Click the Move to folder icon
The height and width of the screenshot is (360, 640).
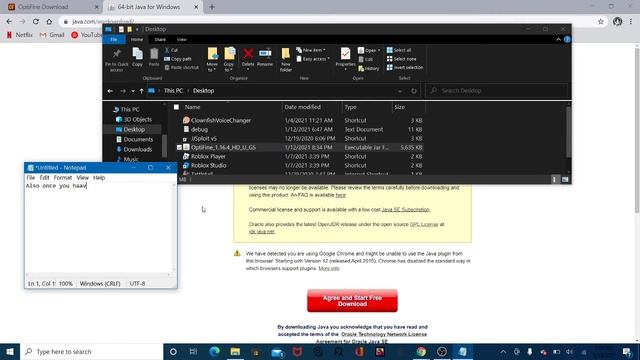212,54
